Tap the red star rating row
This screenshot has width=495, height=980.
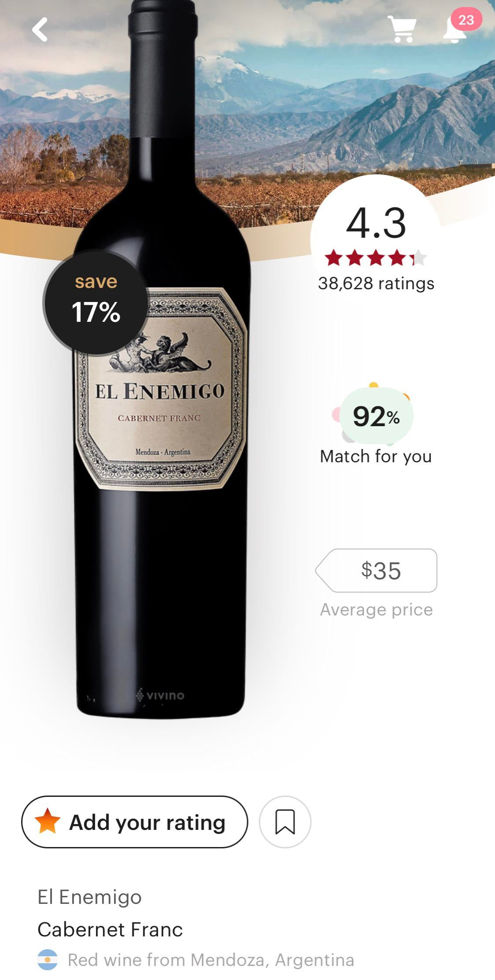(376, 258)
